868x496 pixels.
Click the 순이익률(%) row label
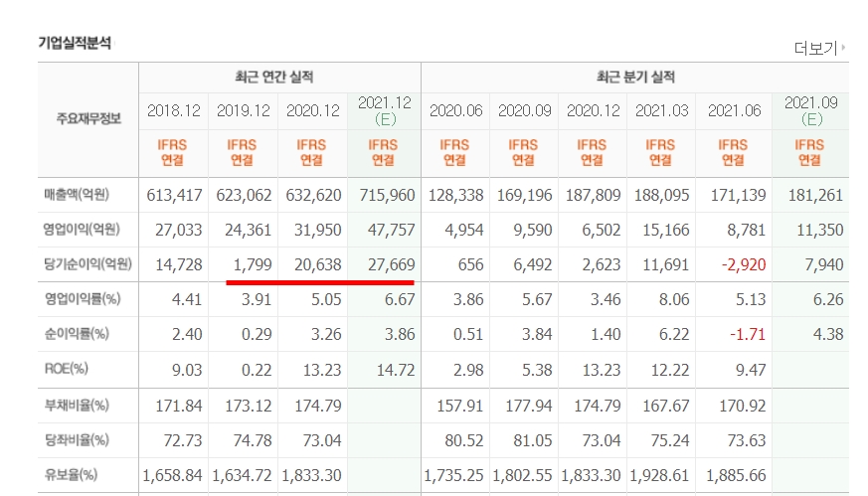pyautogui.click(x=77, y=334)
